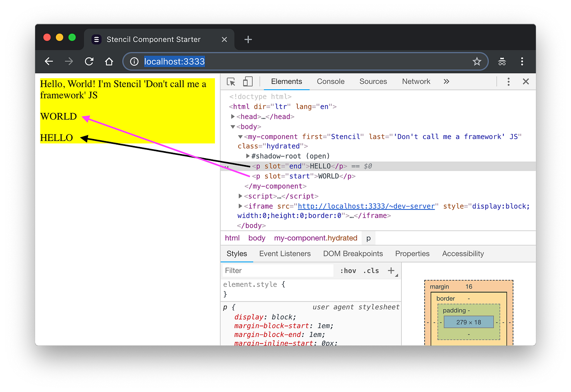
Task: Go back to the previous page
Action: [x=49, y=62]
